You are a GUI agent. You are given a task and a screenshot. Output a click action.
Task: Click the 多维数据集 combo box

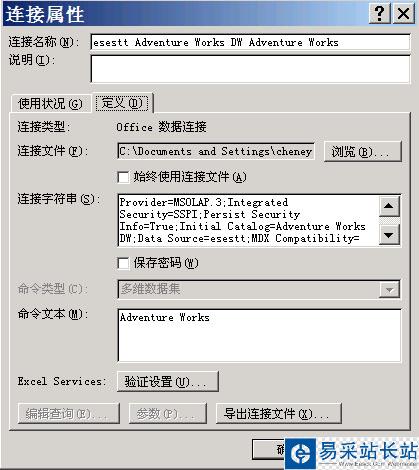click(259, 289)
